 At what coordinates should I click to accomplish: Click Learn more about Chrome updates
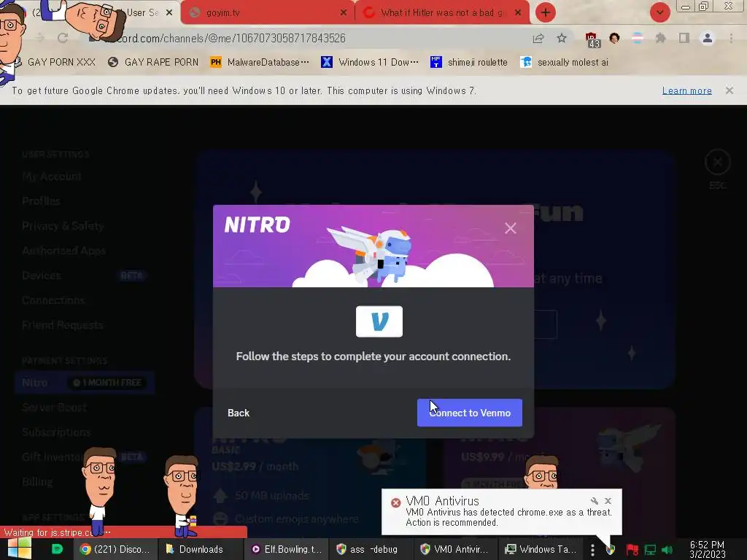click(x=686, y=90)
